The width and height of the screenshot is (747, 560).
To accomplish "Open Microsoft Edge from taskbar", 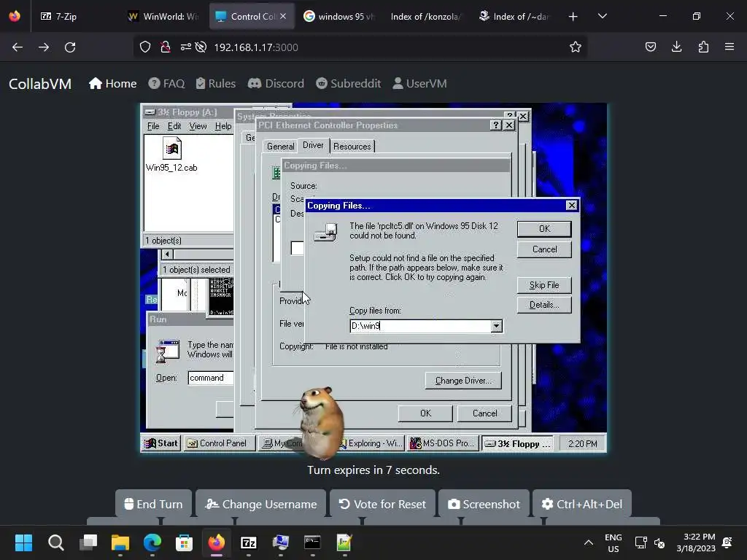I will 152,542.
